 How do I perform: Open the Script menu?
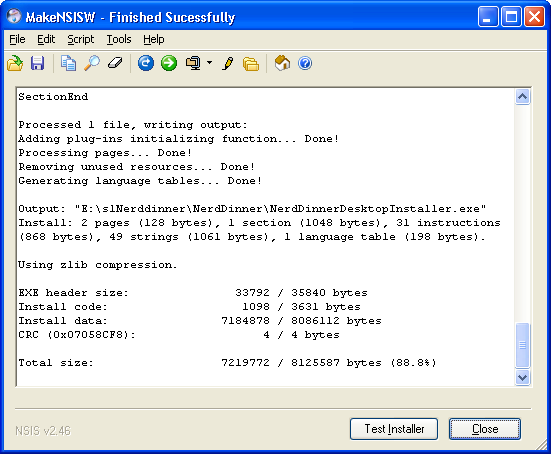(x=80, y=39)
